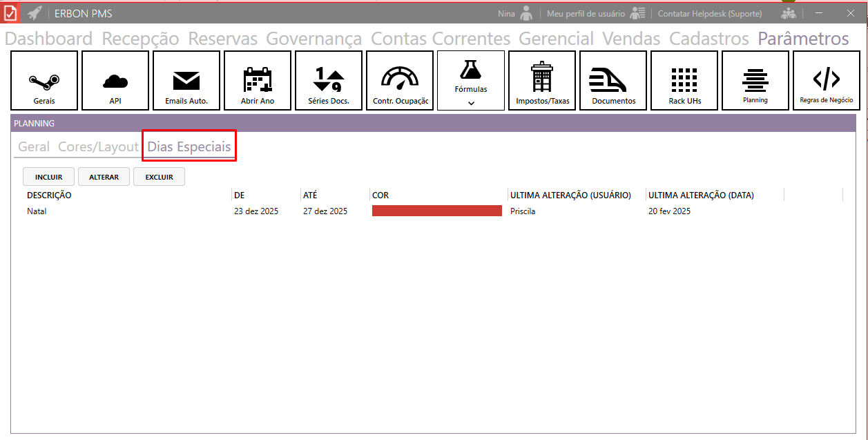
Task: Open Séries Docs. numbering tile
Action: coord(329,81)
